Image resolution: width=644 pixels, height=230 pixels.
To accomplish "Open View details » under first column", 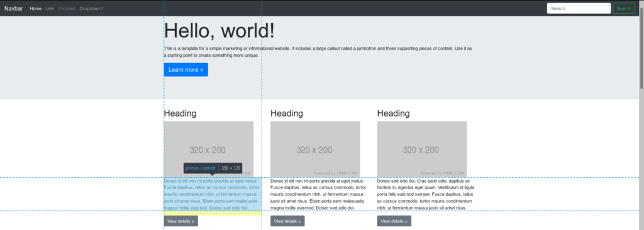I will pos(180,221).
